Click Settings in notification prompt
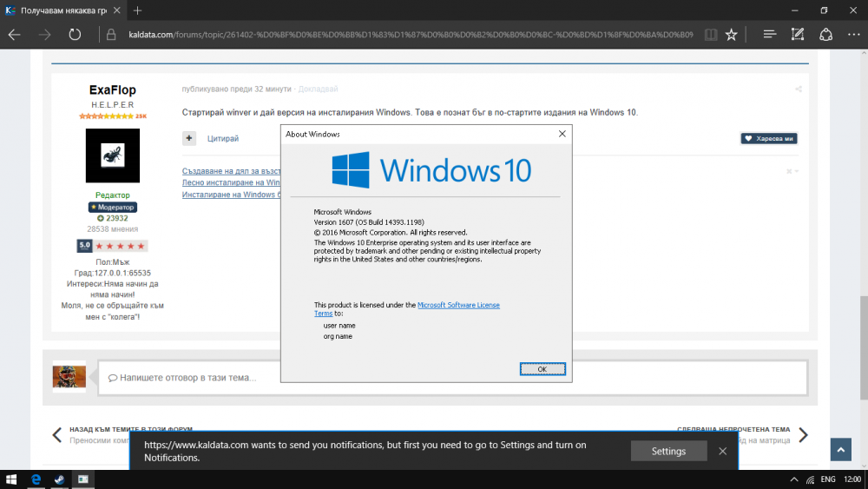This screenshot has width=868, height=489. [668, 451]
